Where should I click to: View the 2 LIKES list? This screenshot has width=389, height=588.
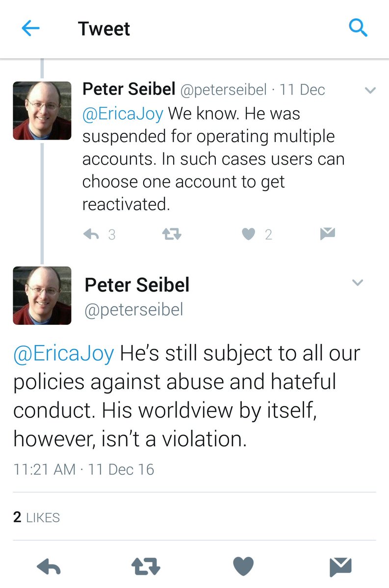click(x=36, y=517)
